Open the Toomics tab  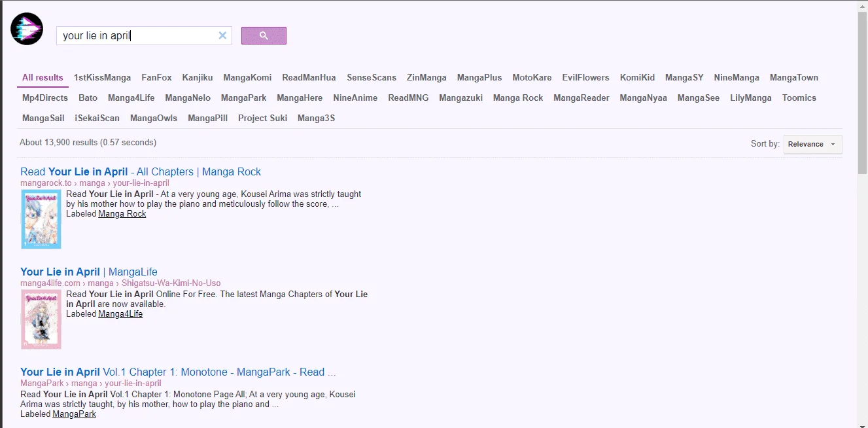(799, 98)
